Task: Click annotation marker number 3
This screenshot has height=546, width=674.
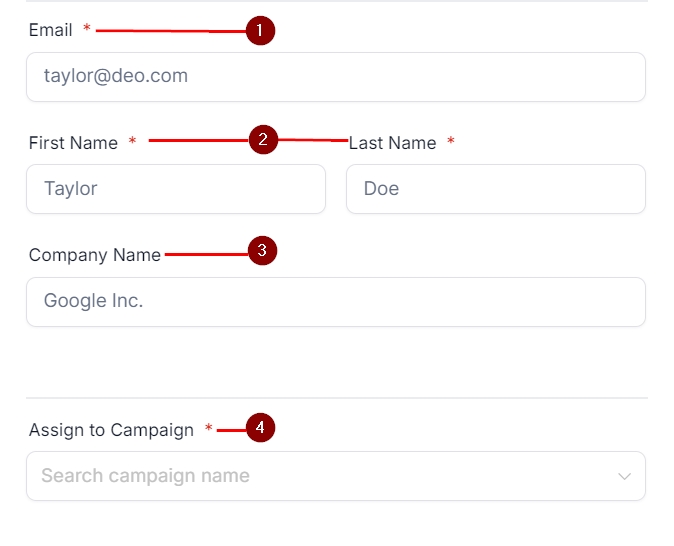Action: coord(261,251)
